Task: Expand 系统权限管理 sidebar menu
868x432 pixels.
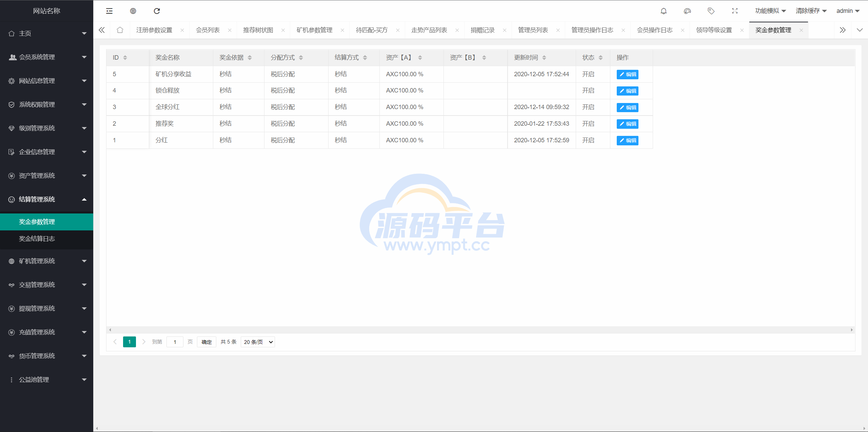Action: [x=46, y=104]
